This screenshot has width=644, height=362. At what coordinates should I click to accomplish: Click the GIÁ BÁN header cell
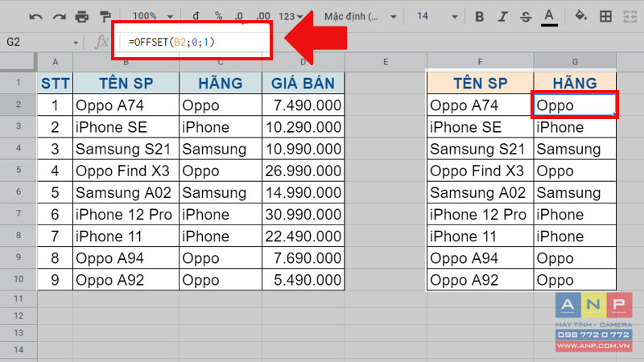coord(303,84)
